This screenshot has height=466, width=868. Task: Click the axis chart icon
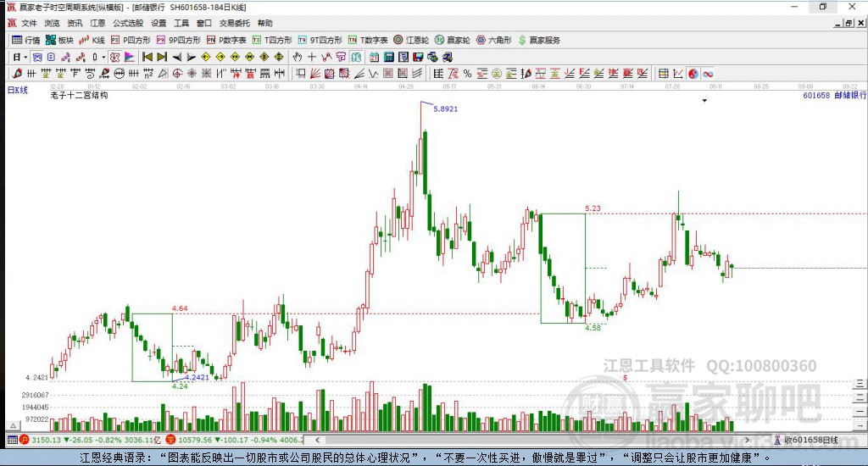coord(678,74)
